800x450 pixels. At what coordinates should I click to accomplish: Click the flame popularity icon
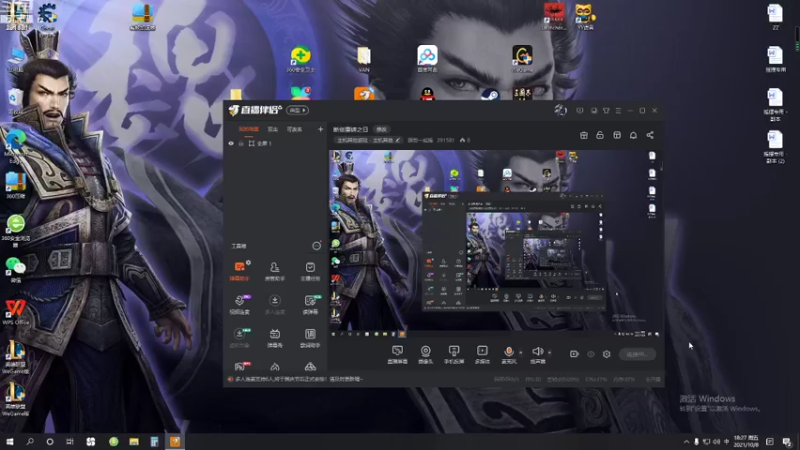tap(462, 140)
